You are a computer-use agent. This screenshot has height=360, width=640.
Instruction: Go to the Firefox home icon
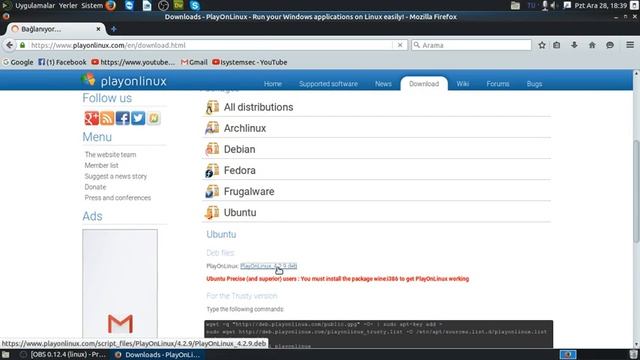[592, 45]
